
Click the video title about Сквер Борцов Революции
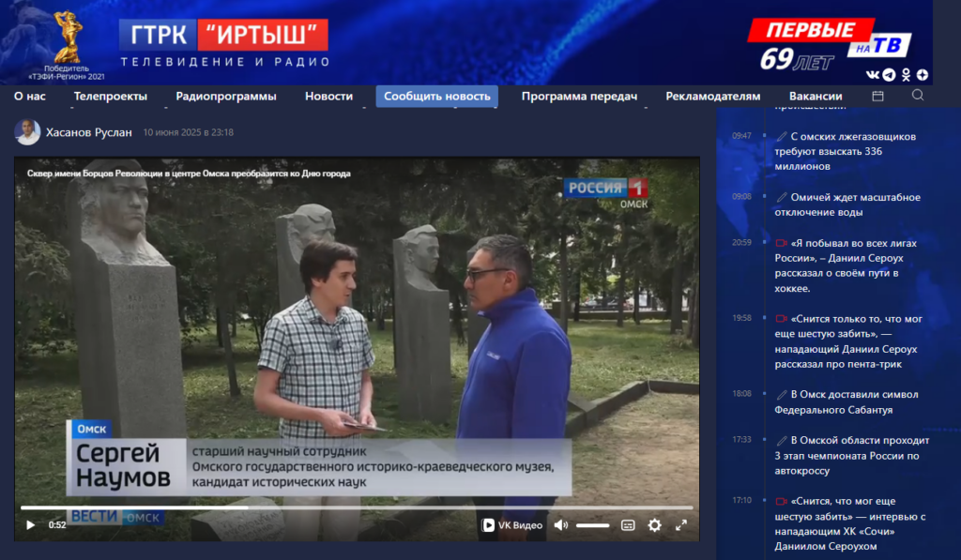(x=189, y=174)
